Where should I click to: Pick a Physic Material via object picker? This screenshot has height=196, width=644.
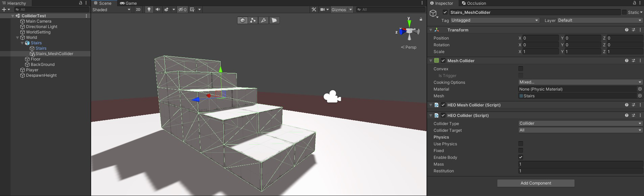[640, 89]
